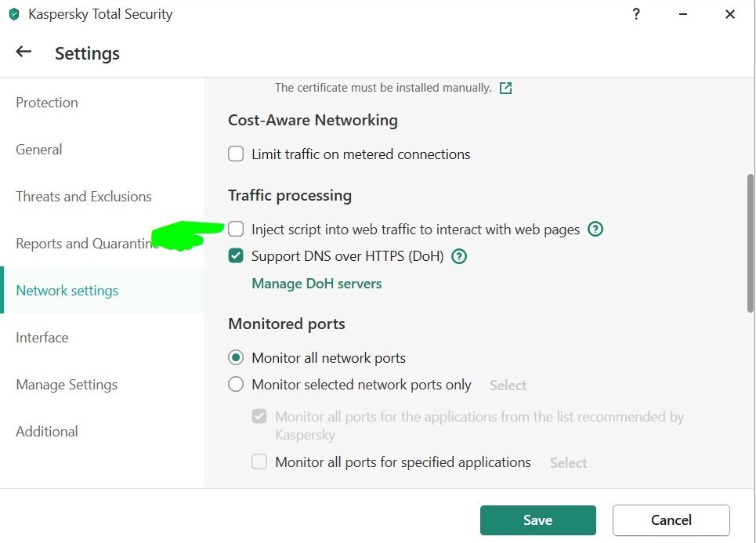Viewport: 756px width, 543px height.
Task: Select Monitor all network ports option
Action: click(x=236, y=358)
